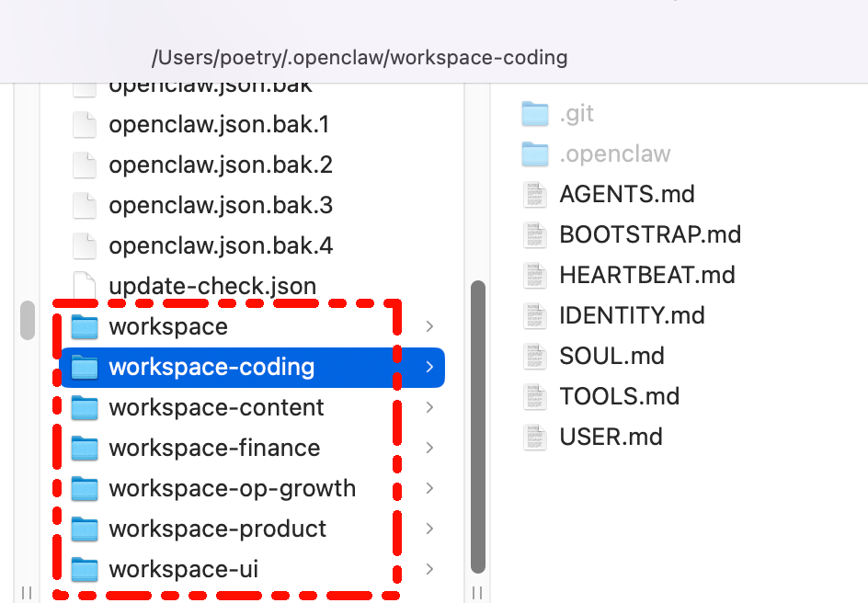Click the openclaw.json.bak.1 file icon

pos(85,125)
